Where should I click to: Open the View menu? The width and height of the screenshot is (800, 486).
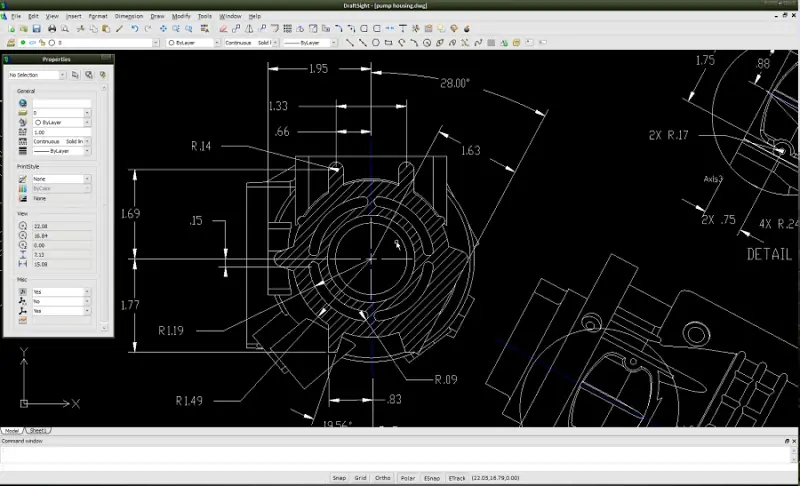point(52,16)
